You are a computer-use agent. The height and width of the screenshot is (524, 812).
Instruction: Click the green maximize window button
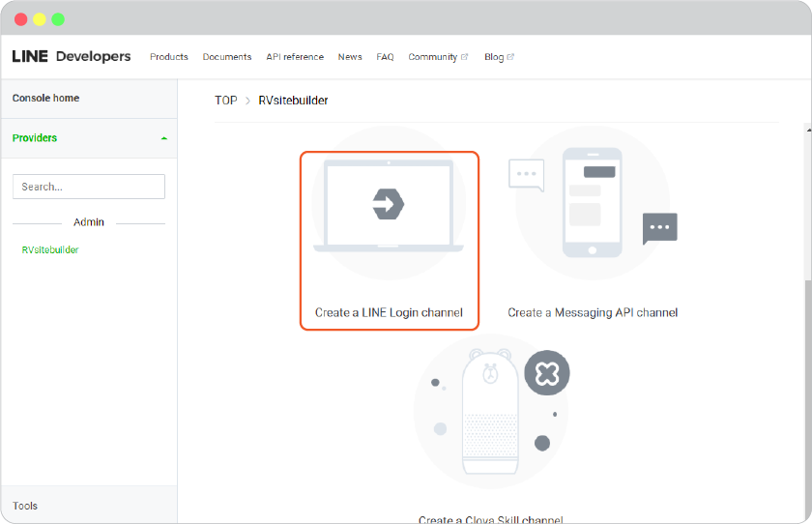coord(58,19)
